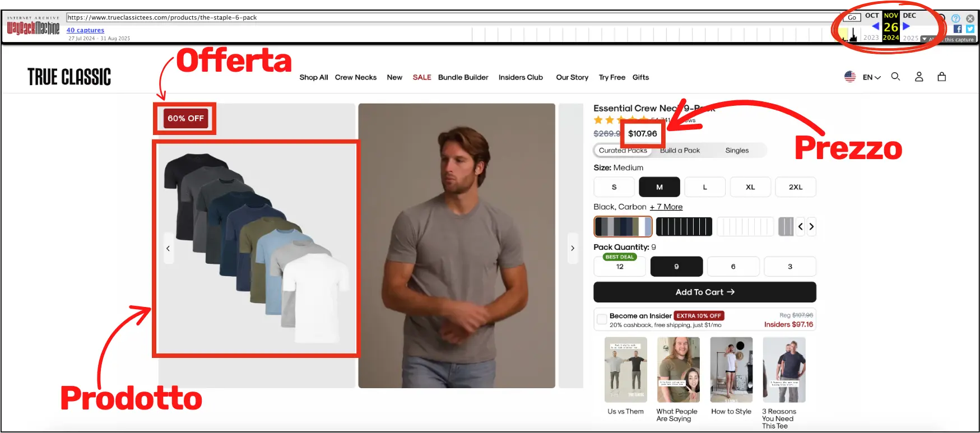This screenshot has height=433, width=980.
Task: Open the 40 captures link
Action: pos(85,30)
